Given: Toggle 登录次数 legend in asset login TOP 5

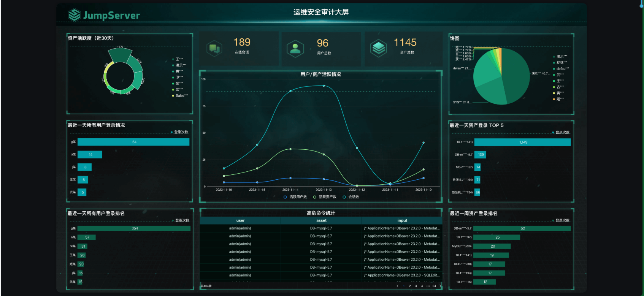Looking at the screenshot, I should pyautogui.click(x=561, y=133).
